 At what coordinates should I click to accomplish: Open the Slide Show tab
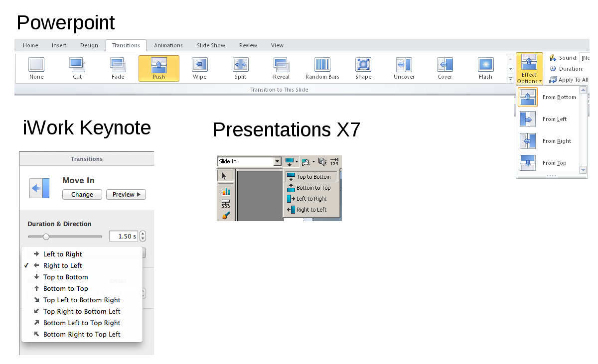(x=211, y=45)
